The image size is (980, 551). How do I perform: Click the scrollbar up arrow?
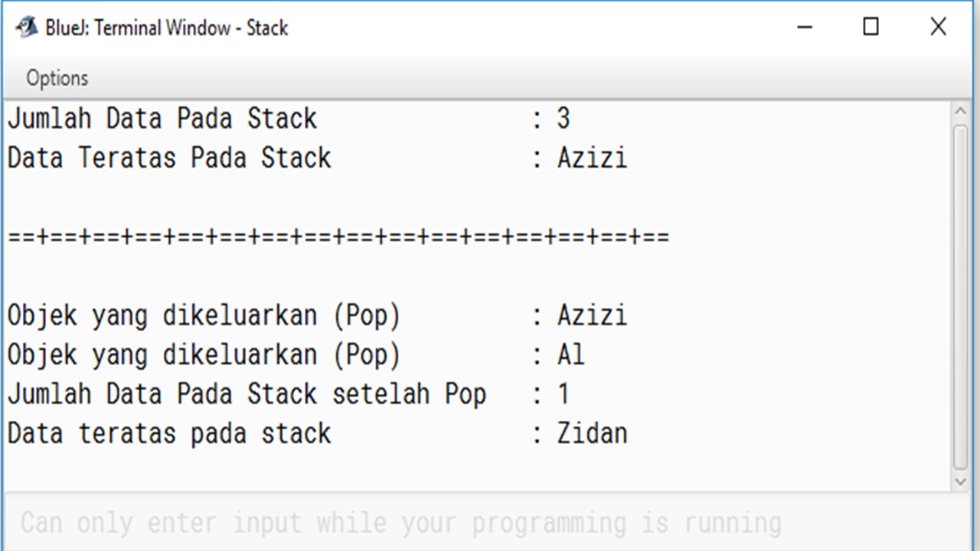click(961, 109)
